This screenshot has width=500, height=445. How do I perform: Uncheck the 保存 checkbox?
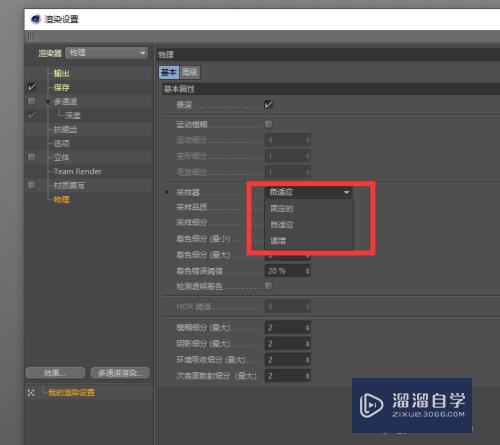coord(32,87)
